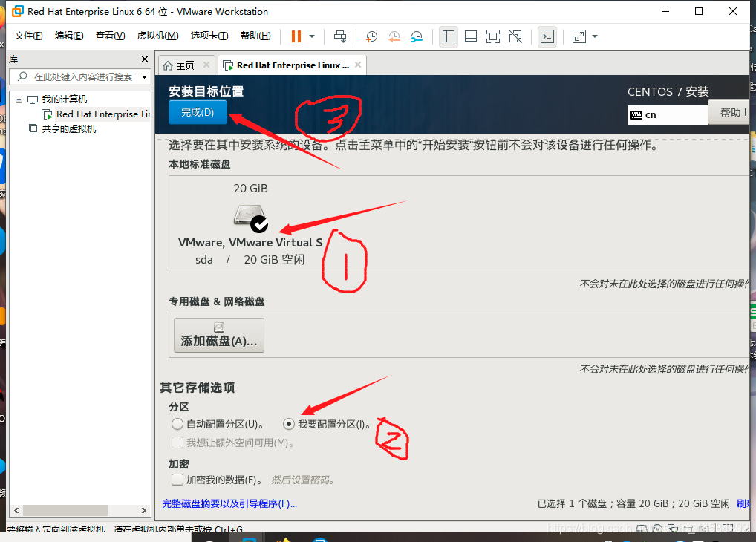Screen dimensions: 756x542
Task: Open the pause button dropdown arrow
Action: click(312, 36)
